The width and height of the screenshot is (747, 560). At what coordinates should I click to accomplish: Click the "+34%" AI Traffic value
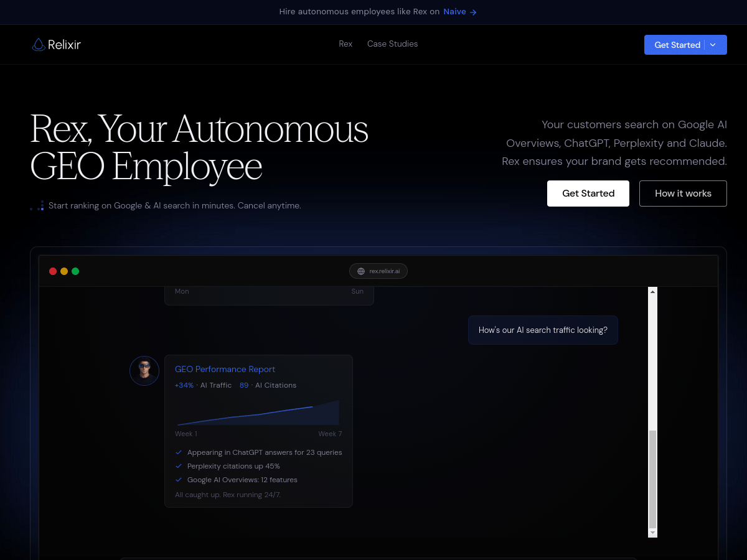(x=184, y=385)
